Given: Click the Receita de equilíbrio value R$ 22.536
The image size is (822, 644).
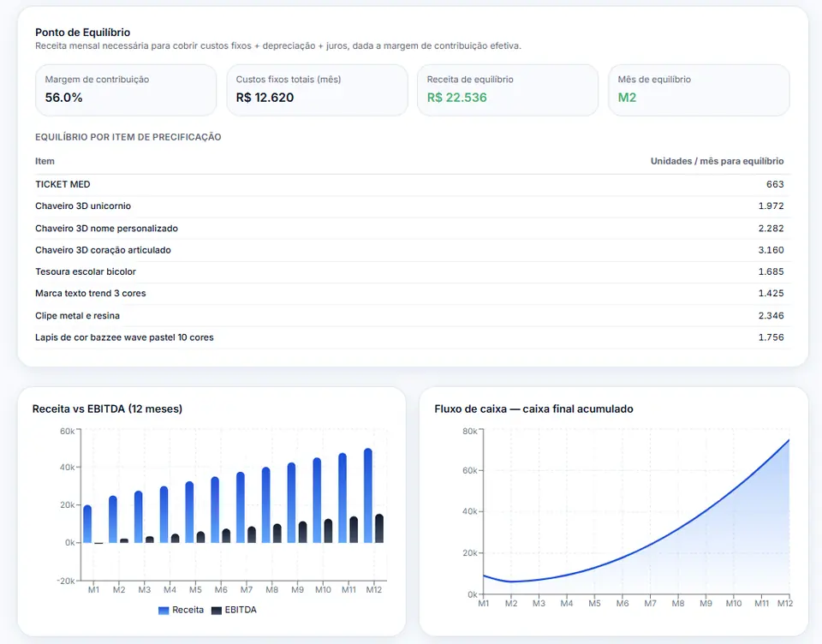Looking at the screenshot, I should click(456, 98).
